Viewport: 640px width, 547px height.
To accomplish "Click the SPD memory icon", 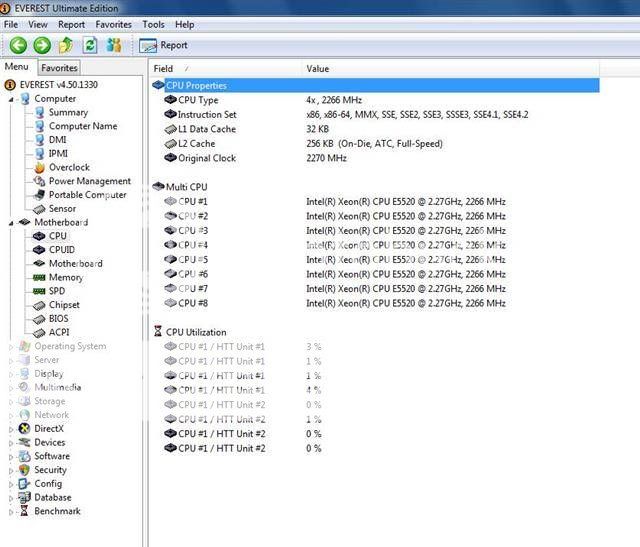I will tap(39, 291).
